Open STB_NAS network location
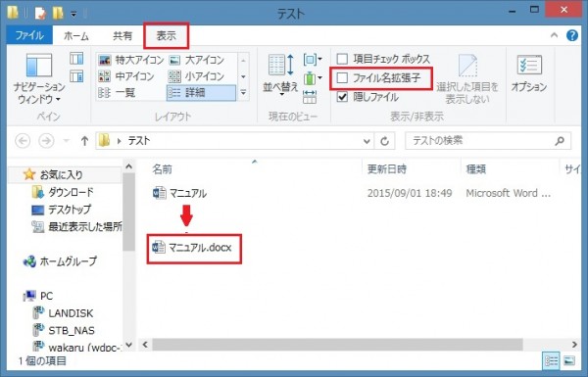 tap(65, 331)
